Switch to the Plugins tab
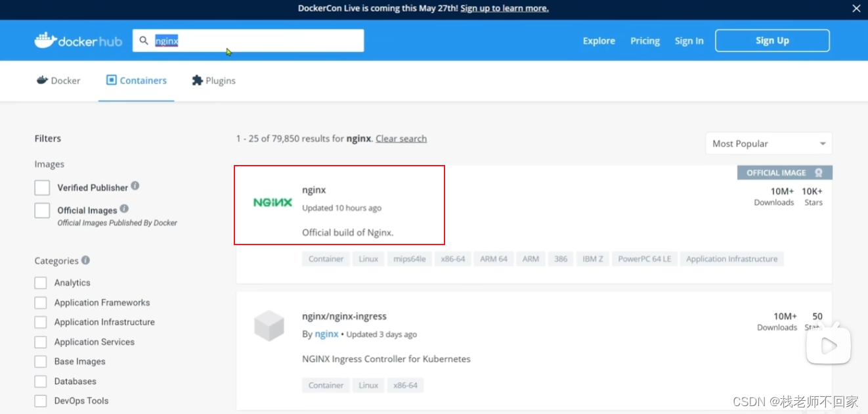The width and height of the screenshot is (868, 414). coord(213,81)
